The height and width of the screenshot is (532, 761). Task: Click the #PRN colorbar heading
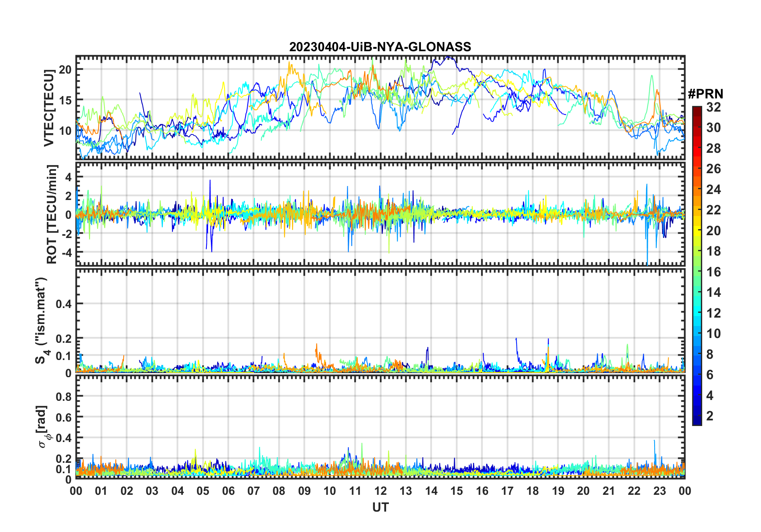point(705,94)
